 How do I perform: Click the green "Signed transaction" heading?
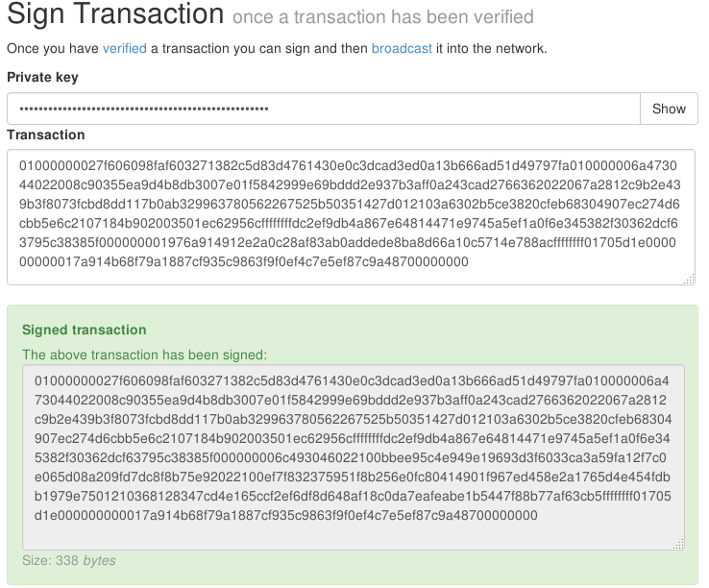point(84,330)
